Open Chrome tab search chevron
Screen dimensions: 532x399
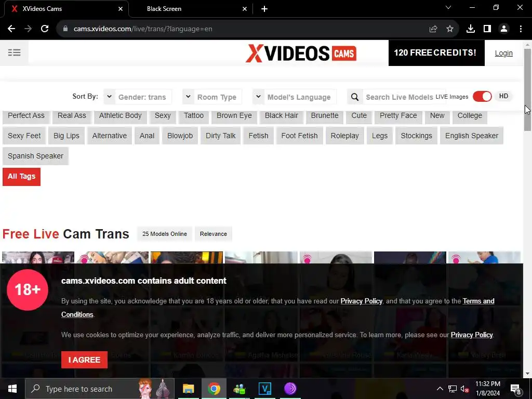click(x=448, y=7)
